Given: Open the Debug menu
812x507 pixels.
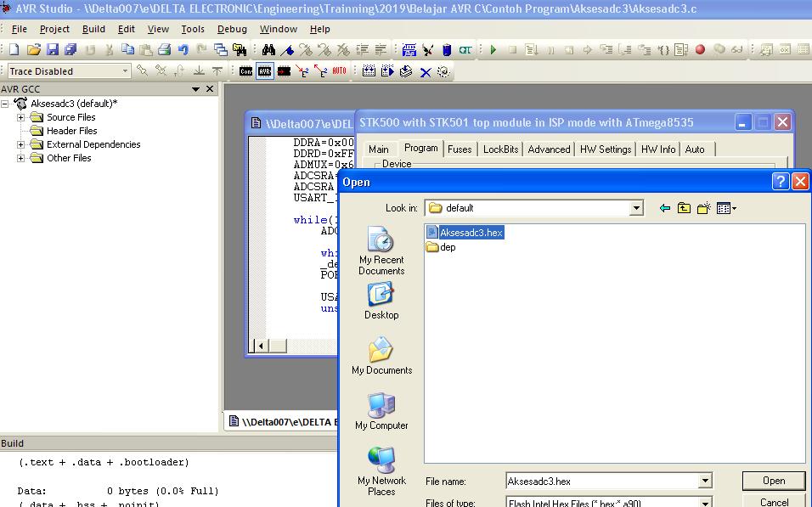Looking at the screenshot, I should (232, 29).
